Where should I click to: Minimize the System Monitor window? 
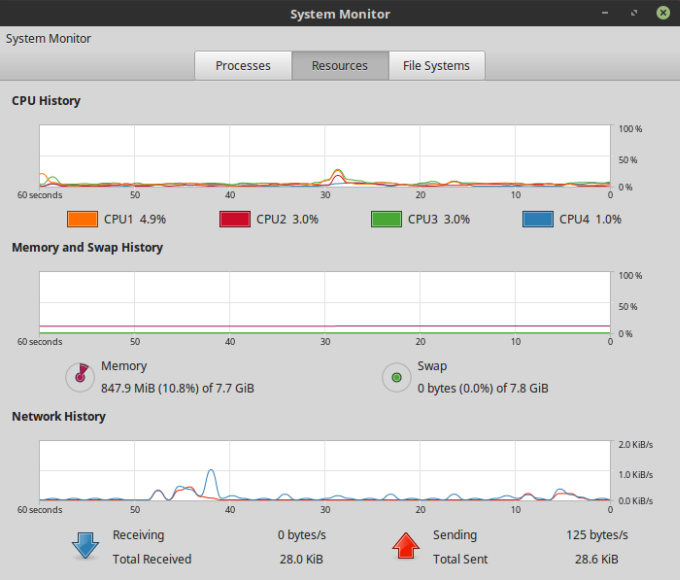pyautogui.click(x=605, y=13)
